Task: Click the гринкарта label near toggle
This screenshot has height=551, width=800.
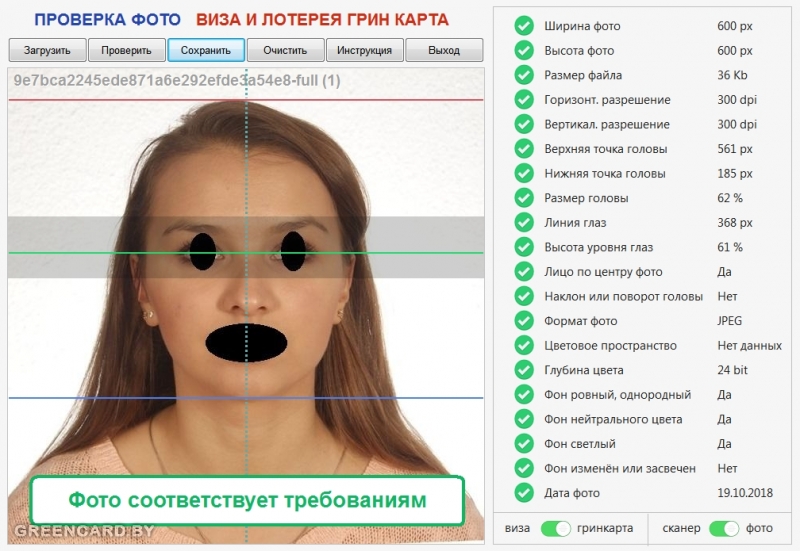Action: point(605,529)
